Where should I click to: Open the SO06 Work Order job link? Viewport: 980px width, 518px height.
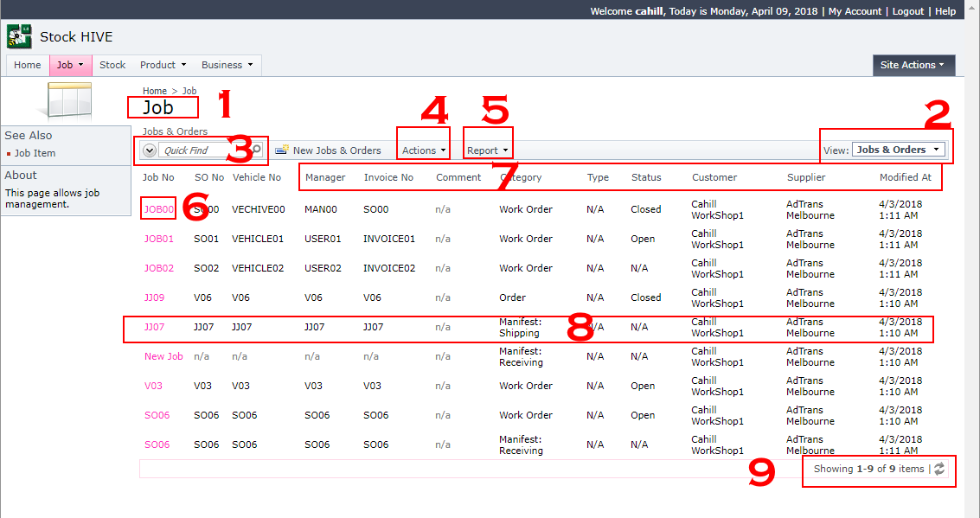pos(157,415)
